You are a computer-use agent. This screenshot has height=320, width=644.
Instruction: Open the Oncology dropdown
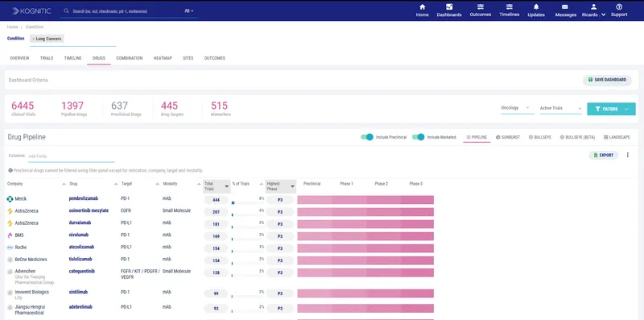click(x=517, y=108)
